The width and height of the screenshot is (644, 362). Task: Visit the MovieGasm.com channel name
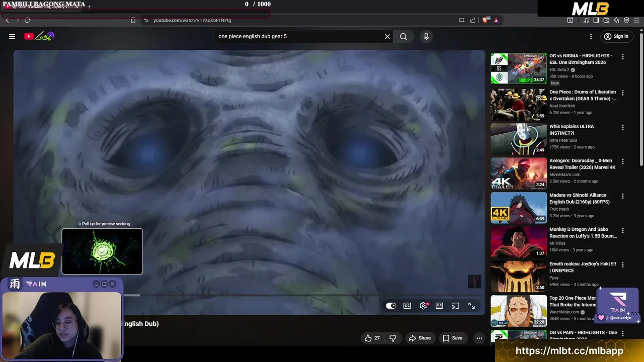[565, 174]
